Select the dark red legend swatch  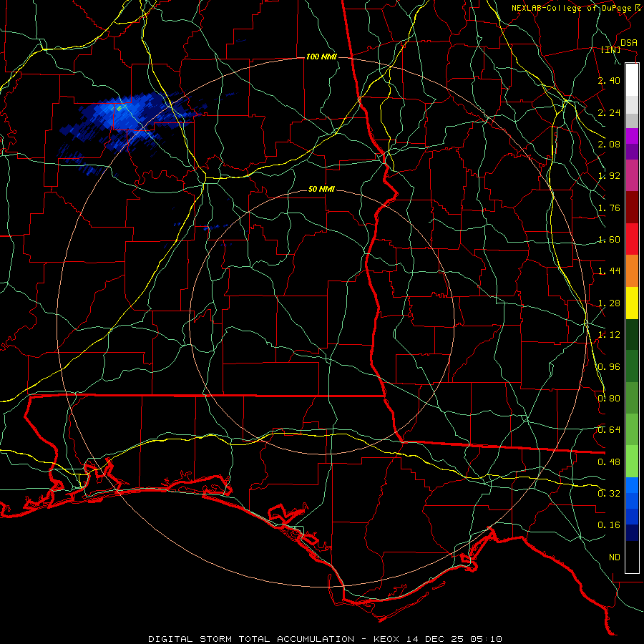[632, 208]
